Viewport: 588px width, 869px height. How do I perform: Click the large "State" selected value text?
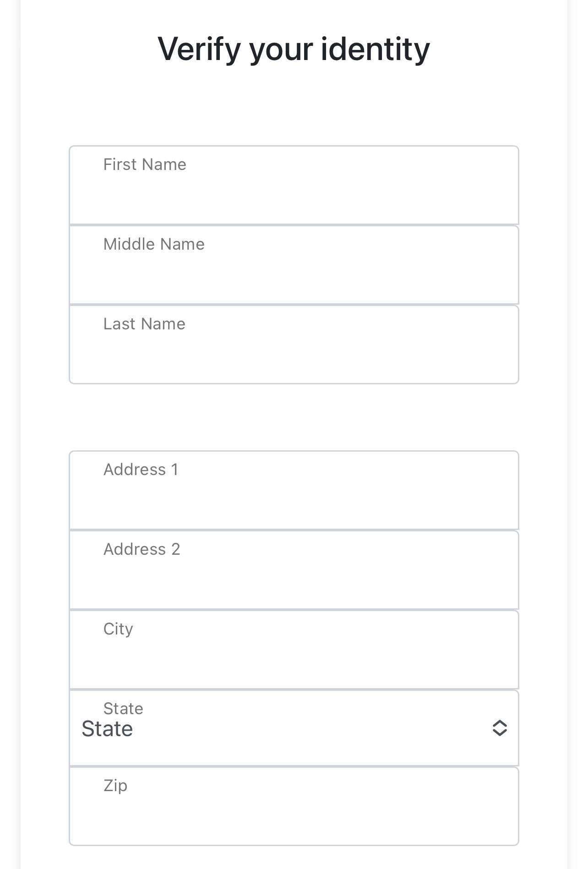pyautogui.click(x=107, y=729)
